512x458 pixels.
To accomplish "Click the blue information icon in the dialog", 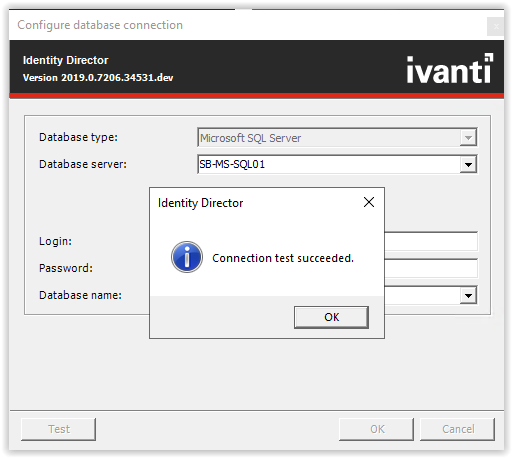I will (187, 257).
